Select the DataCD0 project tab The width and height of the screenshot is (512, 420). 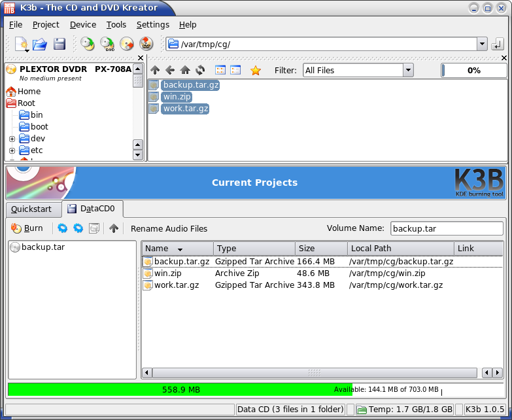(92, 209)
